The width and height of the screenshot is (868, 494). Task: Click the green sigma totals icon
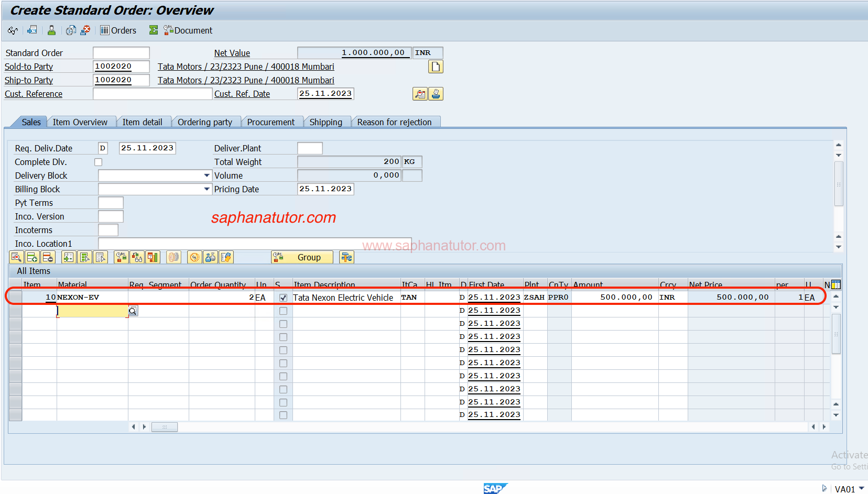[x=154, y=30]
